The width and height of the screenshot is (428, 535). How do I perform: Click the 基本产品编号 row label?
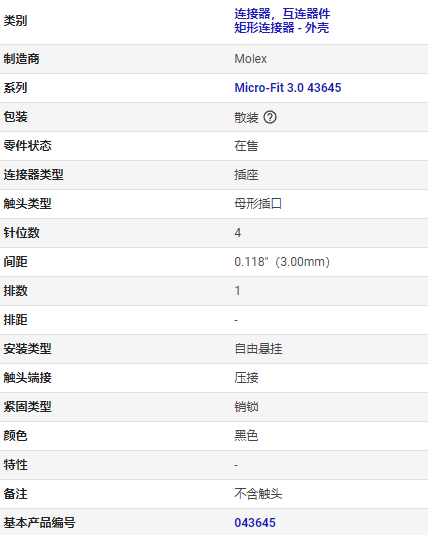click(x=39, y=523)
